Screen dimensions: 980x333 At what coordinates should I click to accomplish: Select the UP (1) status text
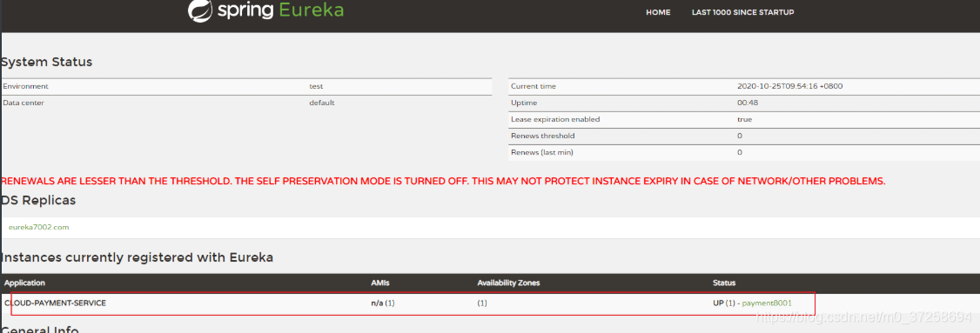point(724,303)
